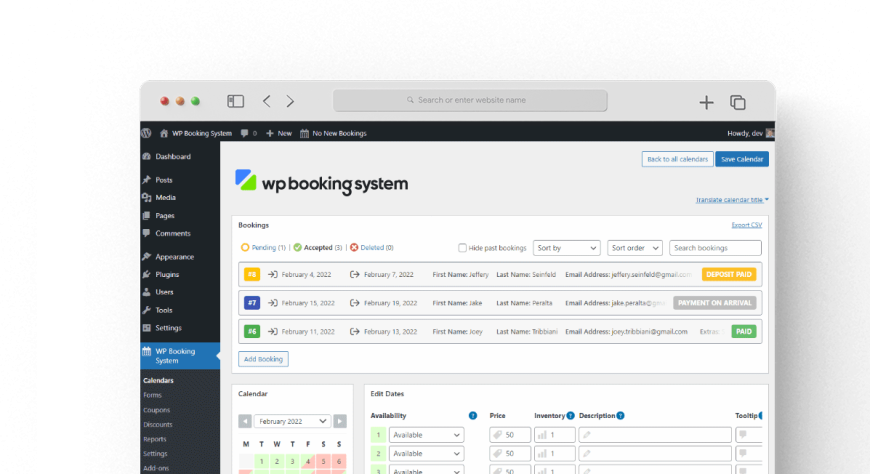Expand the February 2022 month dropdown
The height and width of the screenshot is (474, 870).
[292, 421]
